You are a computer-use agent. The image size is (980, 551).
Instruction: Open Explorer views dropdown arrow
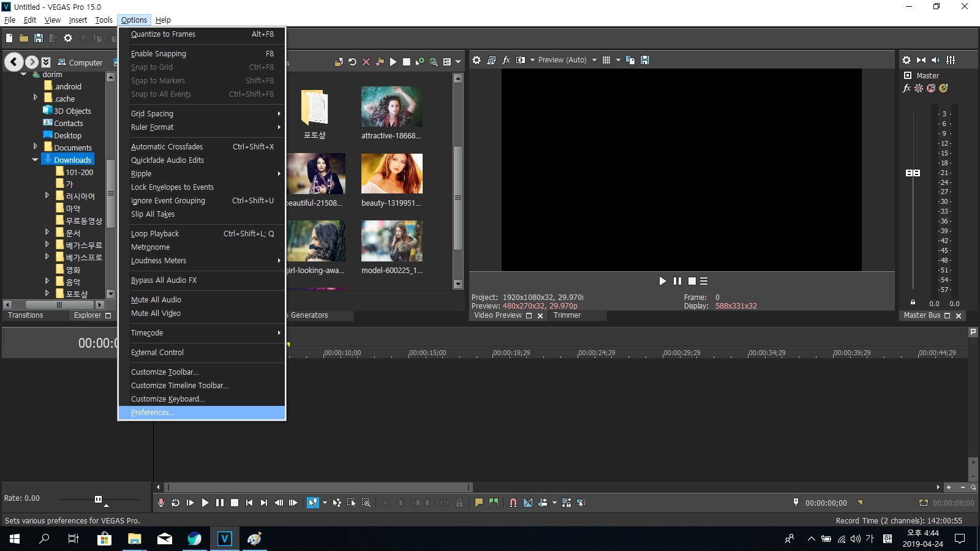click(x=458, y=62)
